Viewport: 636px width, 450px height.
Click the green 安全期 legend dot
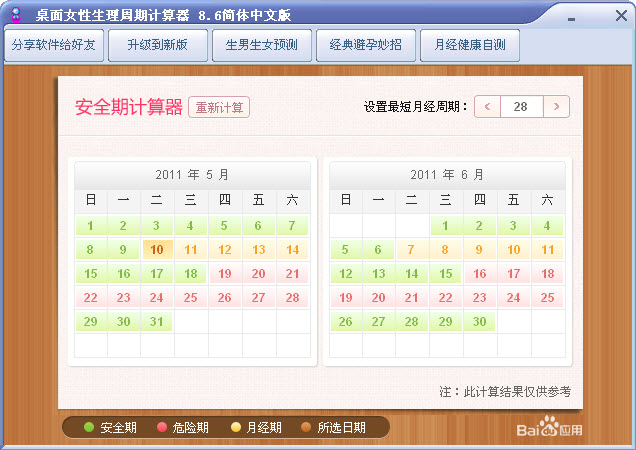coord(89,427)
